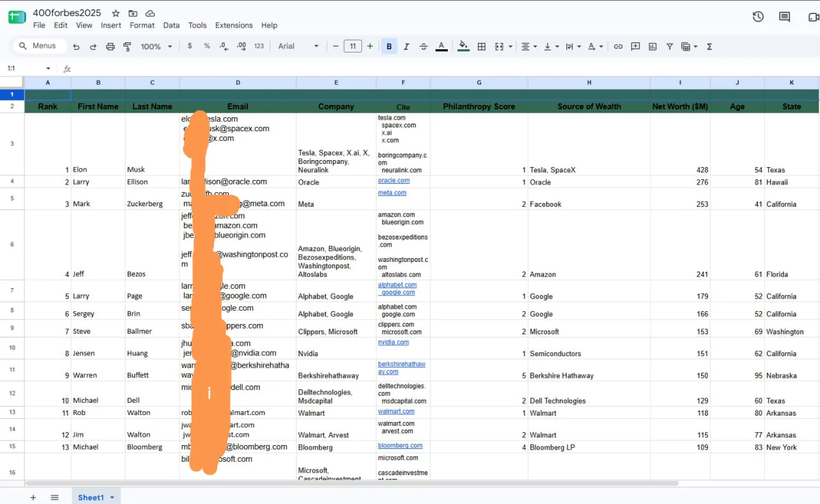Decrease decimal places
820x504 pixels.
(224, 46)
